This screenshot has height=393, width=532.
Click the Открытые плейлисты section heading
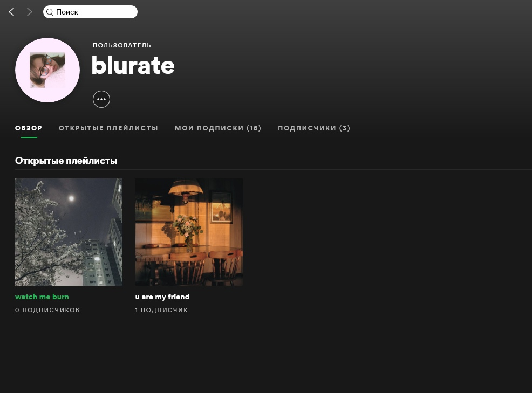pyautogui.click(x=66, y=161)
